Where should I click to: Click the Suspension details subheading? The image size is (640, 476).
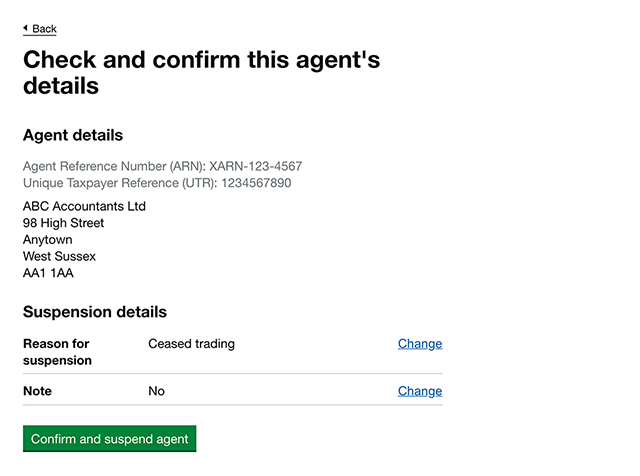(95, 312)
